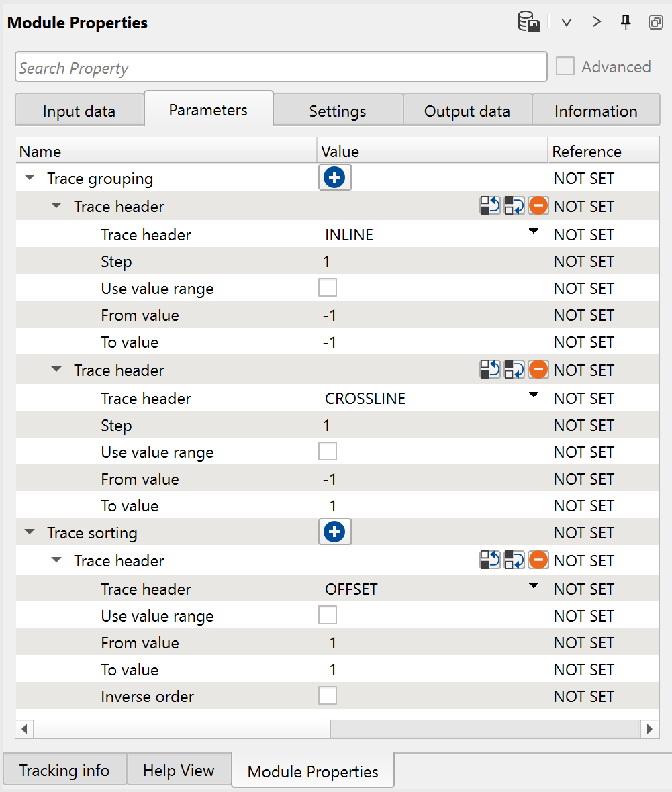Collapse the Trace grouping section

pyautogui.click(x=30, y=179)
